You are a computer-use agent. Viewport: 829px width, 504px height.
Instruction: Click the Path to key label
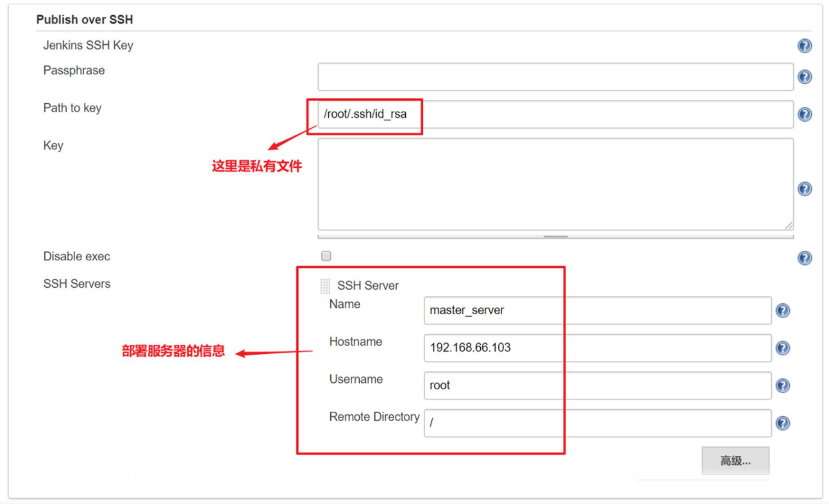72,108
